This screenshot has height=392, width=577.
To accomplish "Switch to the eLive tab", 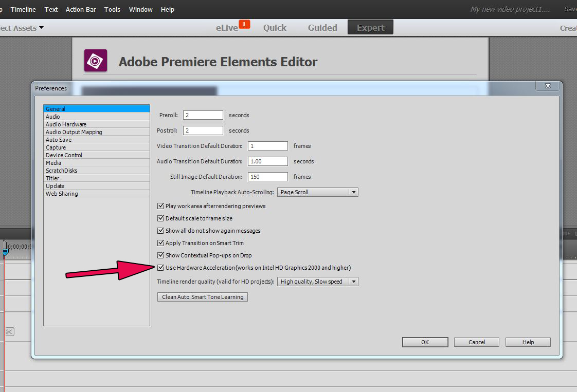I will 227,28.
